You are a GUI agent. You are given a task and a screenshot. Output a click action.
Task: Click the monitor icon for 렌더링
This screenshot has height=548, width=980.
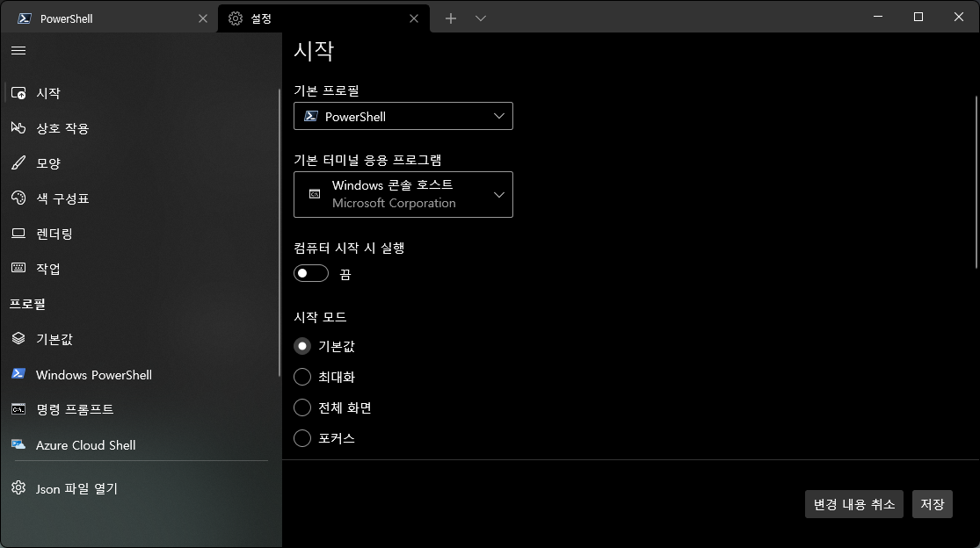[18, 234]
